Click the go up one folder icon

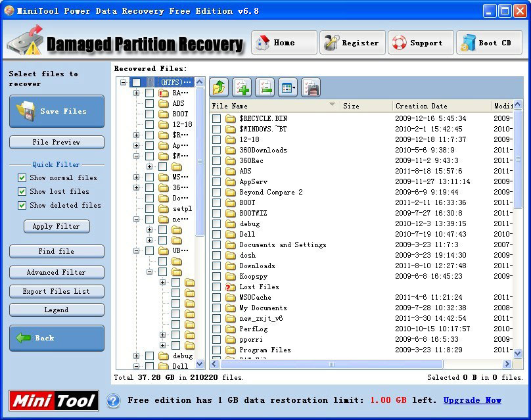pyautogui.click(x=219, y=87)
